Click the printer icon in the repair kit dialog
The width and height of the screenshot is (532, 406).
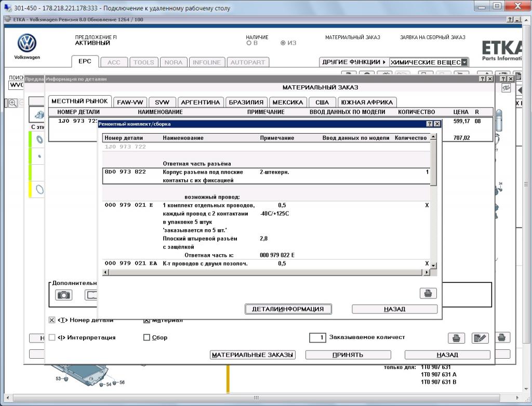pos(428,293)
